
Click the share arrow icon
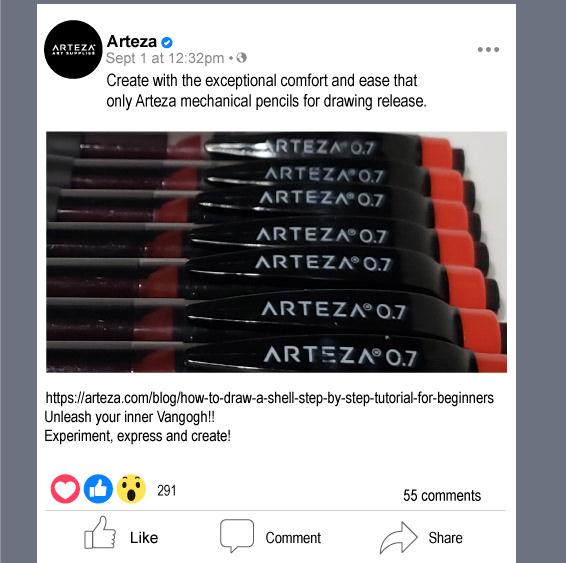click(x=399, y=538)
